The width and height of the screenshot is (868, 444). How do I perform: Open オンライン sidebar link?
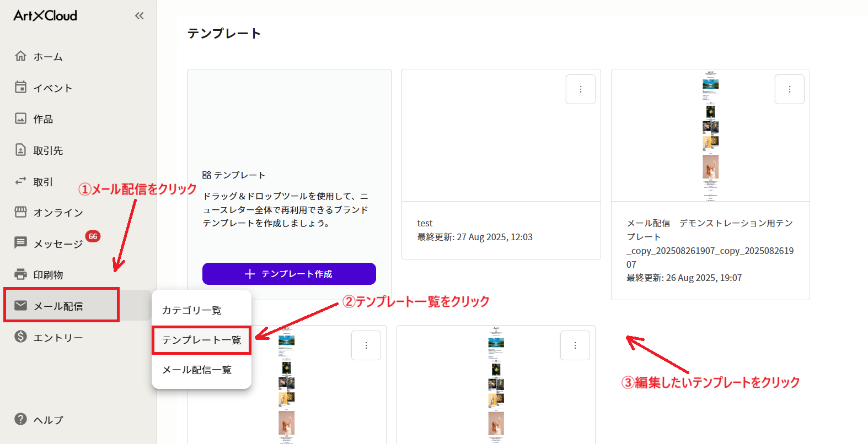point(58,213)
